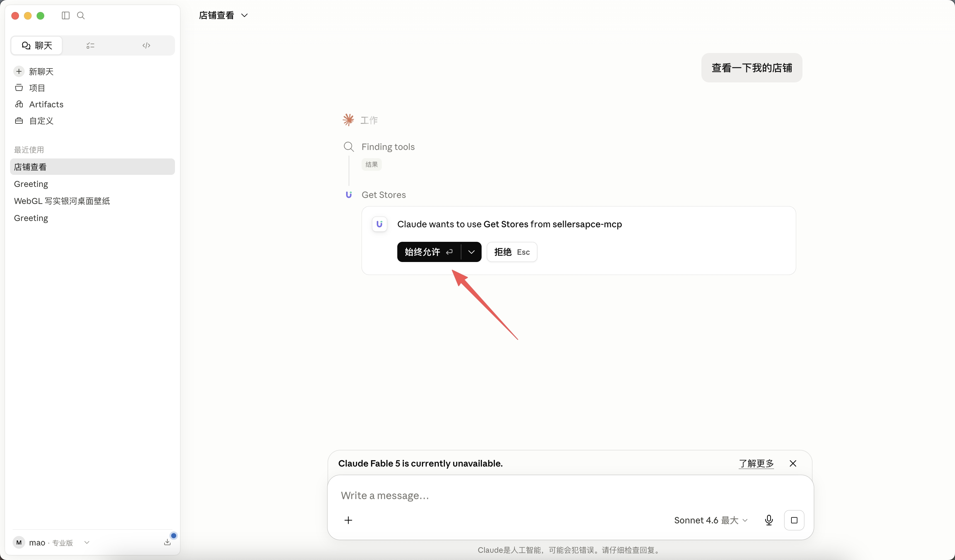Click 拒绝 to deny the tool
The width and height of the screenshot is (955, 560).
click(512, 252)
